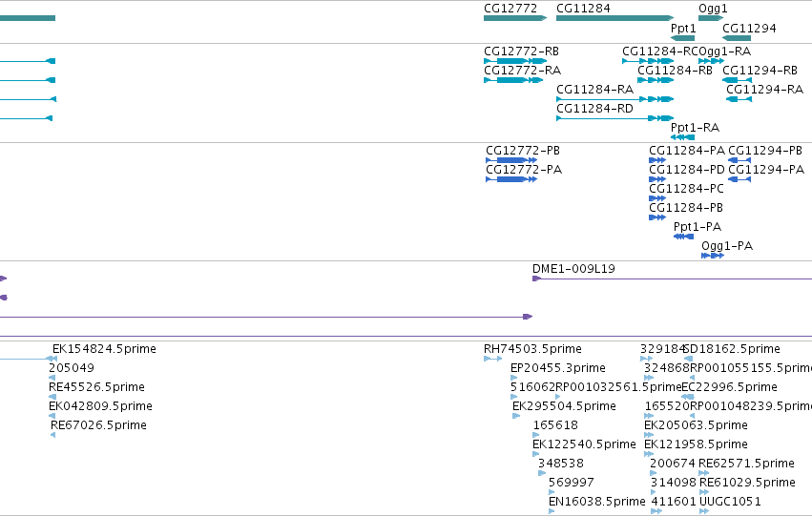Click the CG11284-RD transcript glyph
The height and width of the screenshot is (516, 812).
coord(614,118)
